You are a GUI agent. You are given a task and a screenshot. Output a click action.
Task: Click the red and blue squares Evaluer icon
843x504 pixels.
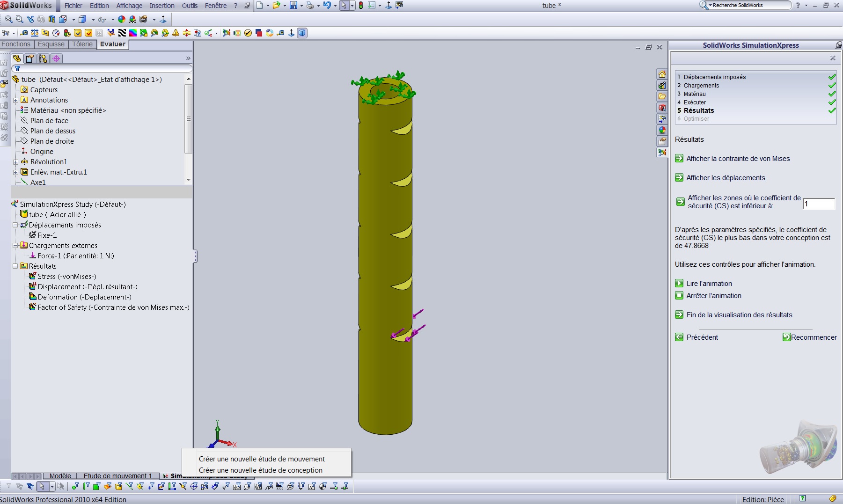pyautogui.click(x=259, y=33)
